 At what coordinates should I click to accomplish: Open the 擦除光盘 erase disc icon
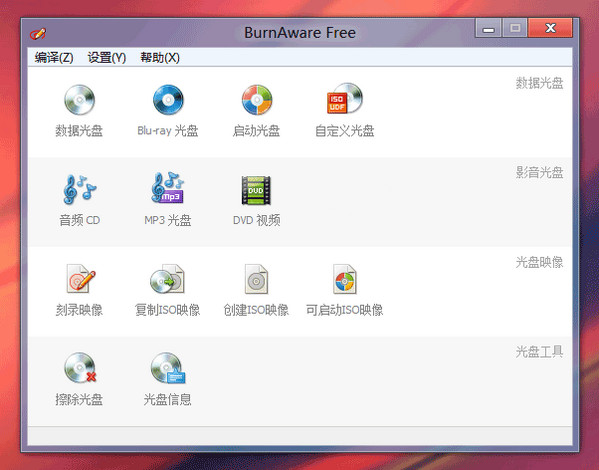click(x=80, y=368)
